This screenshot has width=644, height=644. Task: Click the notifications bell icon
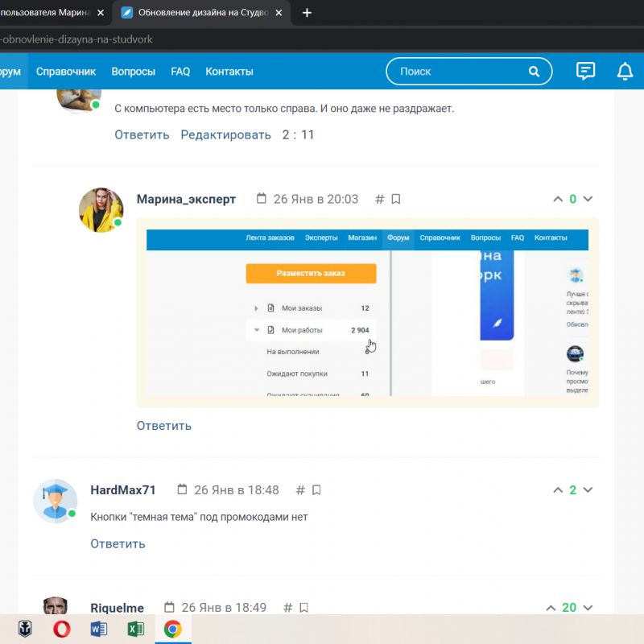point(625,72)
